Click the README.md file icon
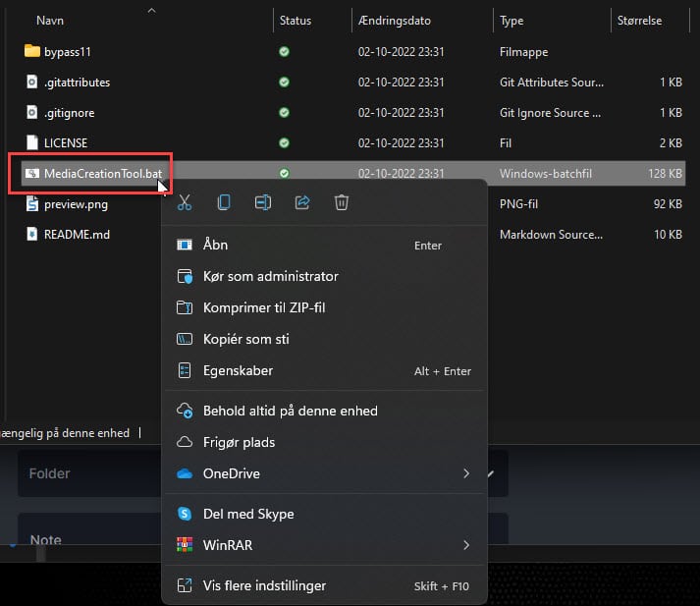This screenshot has width=700, height=606. pyautogui.click(x=31, y=234)
